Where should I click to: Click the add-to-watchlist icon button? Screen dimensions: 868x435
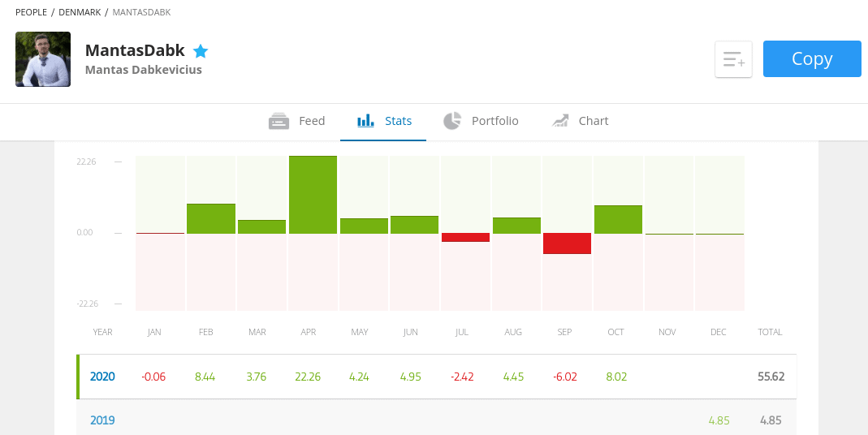[733, 58]
